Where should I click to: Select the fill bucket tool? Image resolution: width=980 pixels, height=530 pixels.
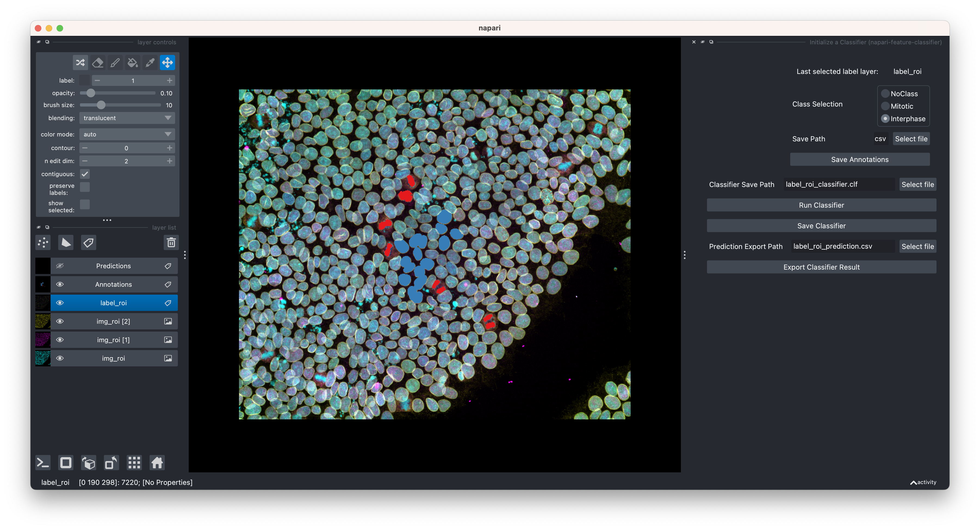coord(132,62)
